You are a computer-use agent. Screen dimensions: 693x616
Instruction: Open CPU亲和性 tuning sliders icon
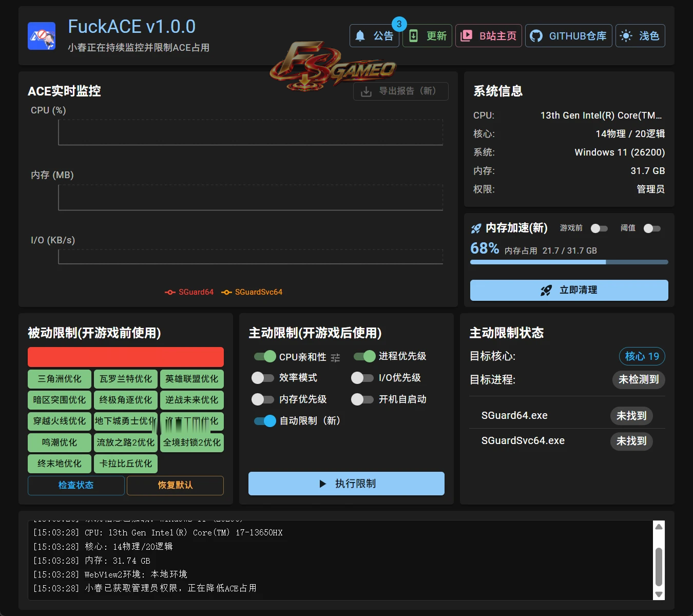(335, 358)
